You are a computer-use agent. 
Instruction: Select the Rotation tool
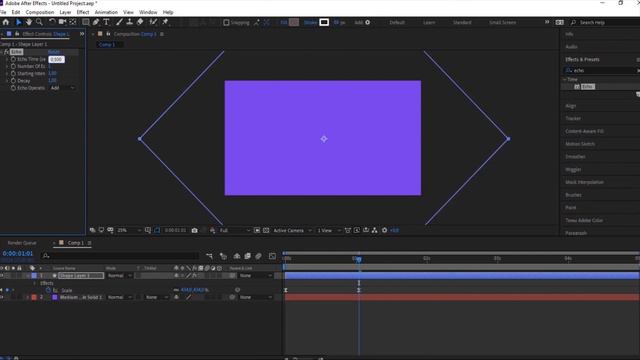pos(52,22)
